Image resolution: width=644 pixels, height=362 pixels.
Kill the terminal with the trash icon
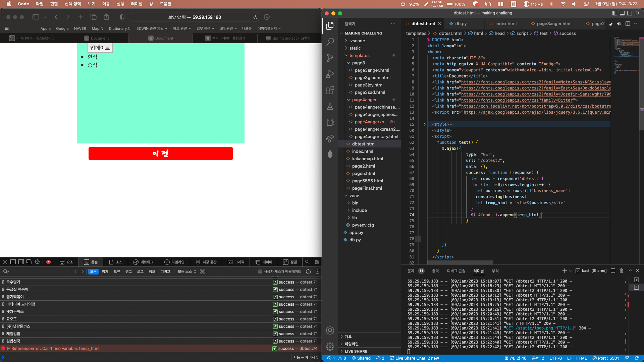[621, 271]
